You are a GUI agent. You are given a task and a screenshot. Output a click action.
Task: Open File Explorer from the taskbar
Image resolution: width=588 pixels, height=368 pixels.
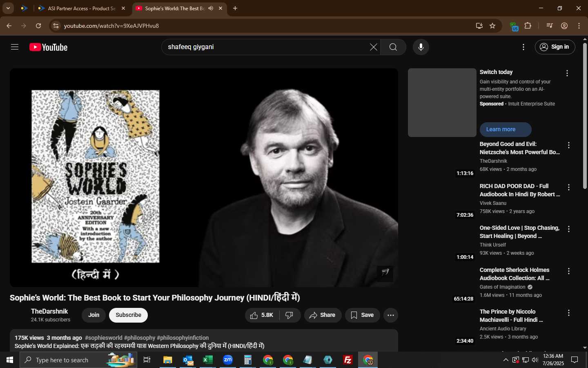coord(167,360)
